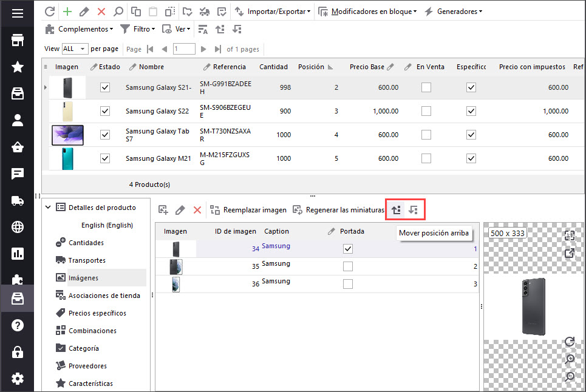The width and height of the screenshot is (586, 392).
Task: Enable En Venta for Samsung Galaxy S22
Action: tap(426, 111)
